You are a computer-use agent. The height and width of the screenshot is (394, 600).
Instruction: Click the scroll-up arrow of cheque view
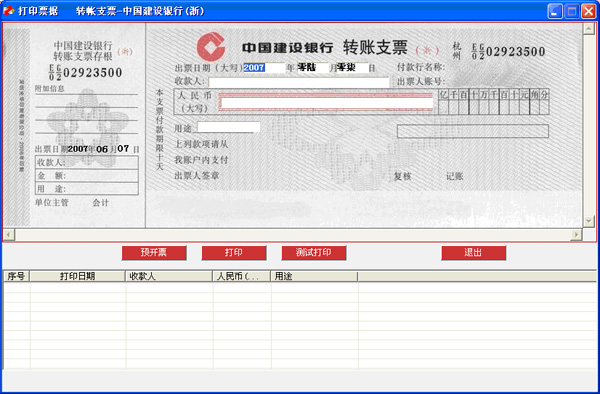tap(588, 29)
